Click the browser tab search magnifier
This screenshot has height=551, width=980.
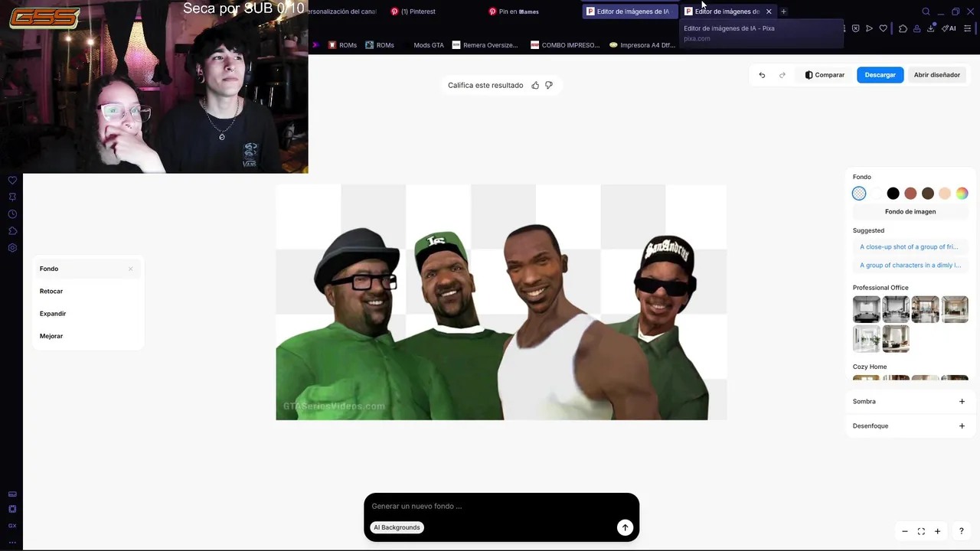926,11
